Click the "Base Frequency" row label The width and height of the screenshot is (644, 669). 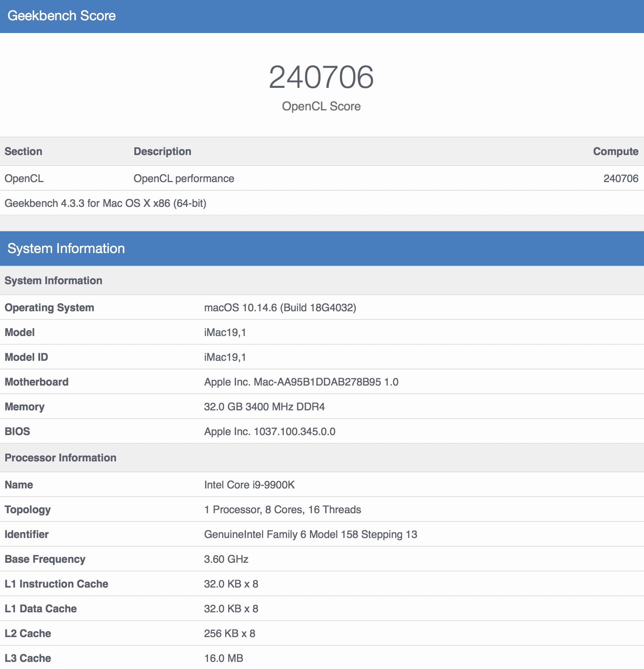(x=45, y=559)
